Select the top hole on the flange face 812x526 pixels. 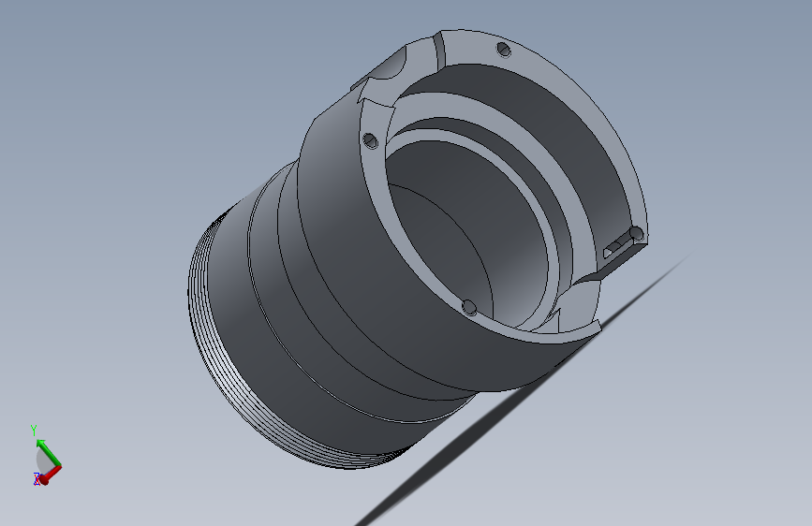pyautogui.click(x=504, y=50)
